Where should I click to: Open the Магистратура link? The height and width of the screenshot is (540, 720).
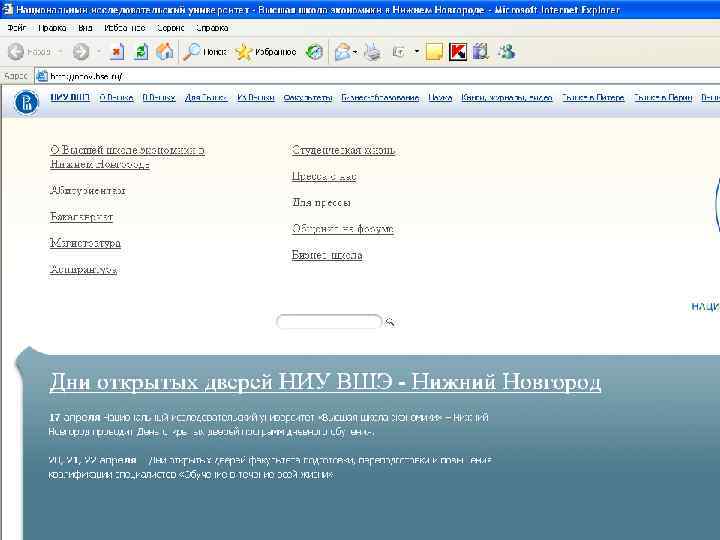tap(85, 243)
